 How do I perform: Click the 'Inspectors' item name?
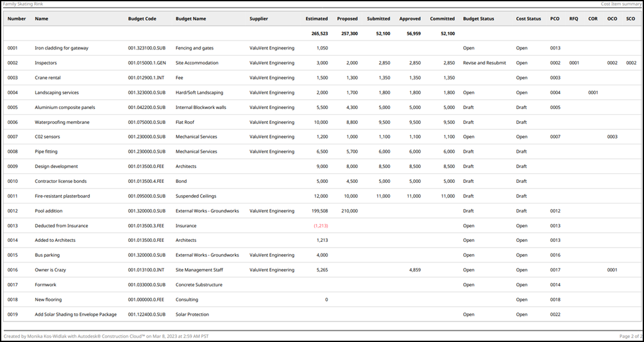[46, 63]
